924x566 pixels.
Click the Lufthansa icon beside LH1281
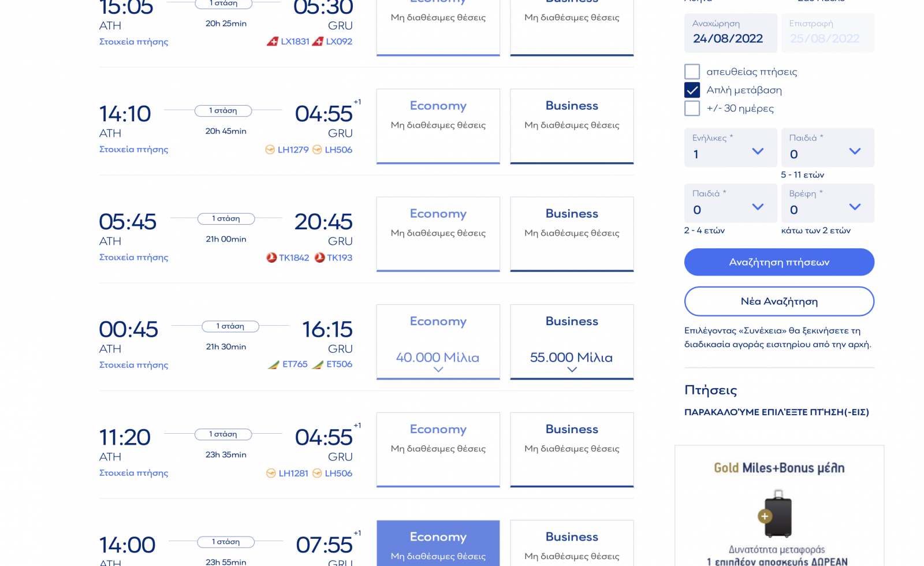(271, 473)
